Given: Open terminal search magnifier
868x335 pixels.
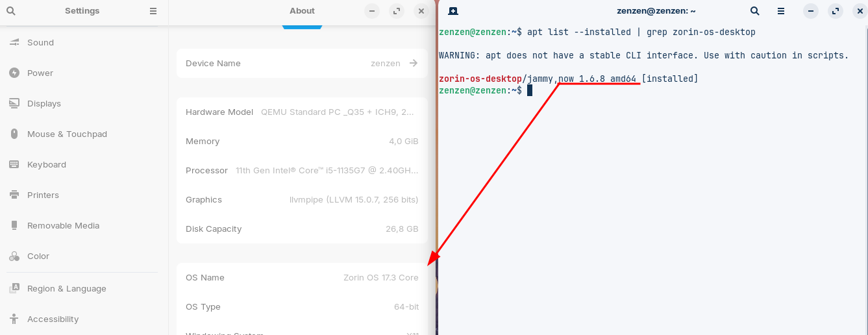Looking at the screenshot, I should (754, 11).
